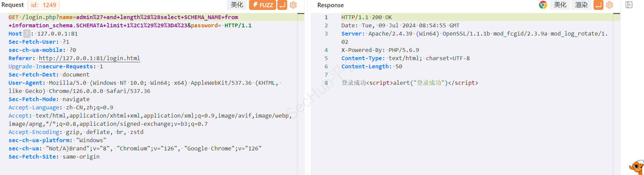The width and height of the screenshot is (644, 175).
Task: Click 美化 beautify button in Response panel
Action: pyautogui.click(x=560, y=5)
